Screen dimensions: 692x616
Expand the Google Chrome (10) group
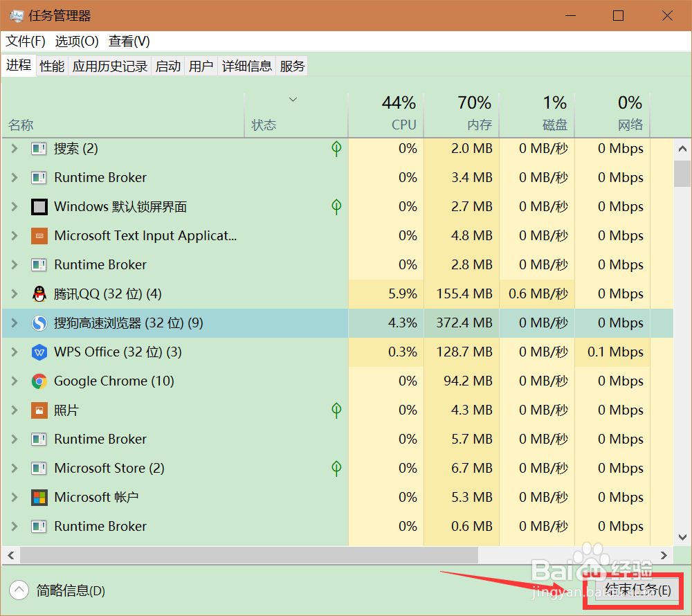pyautogui.click(x=15, y=381)
